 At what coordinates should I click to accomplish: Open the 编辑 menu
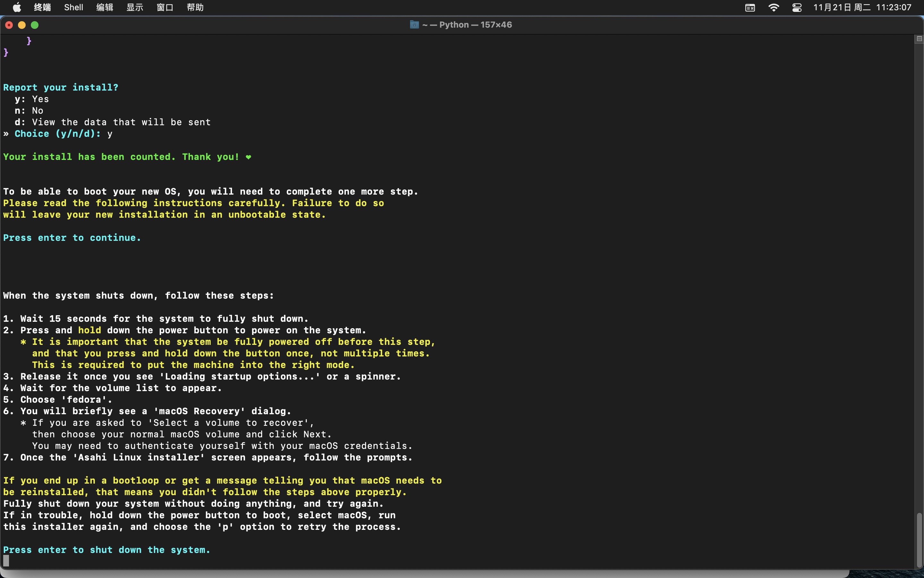coord(105,7)
